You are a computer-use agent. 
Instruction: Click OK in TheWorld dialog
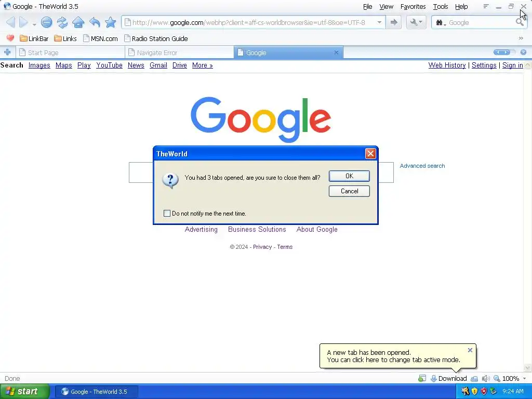pos(349,176)
